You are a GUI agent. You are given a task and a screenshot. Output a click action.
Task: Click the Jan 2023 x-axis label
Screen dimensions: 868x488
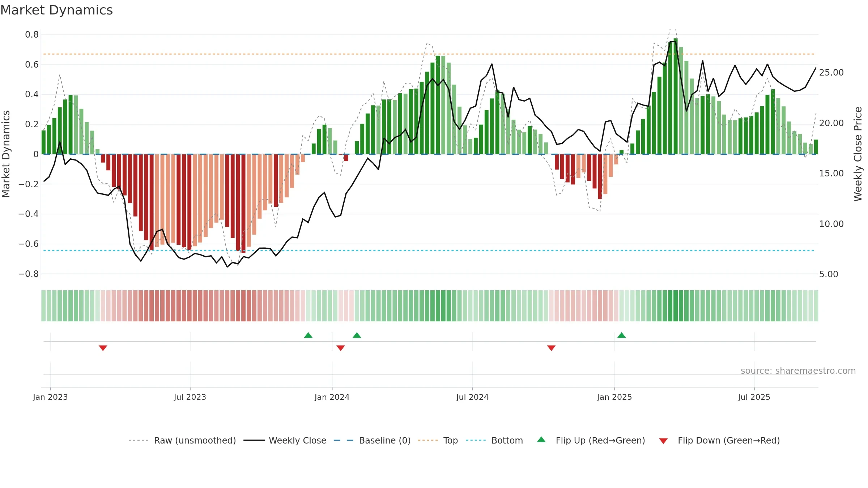[50, 397]
